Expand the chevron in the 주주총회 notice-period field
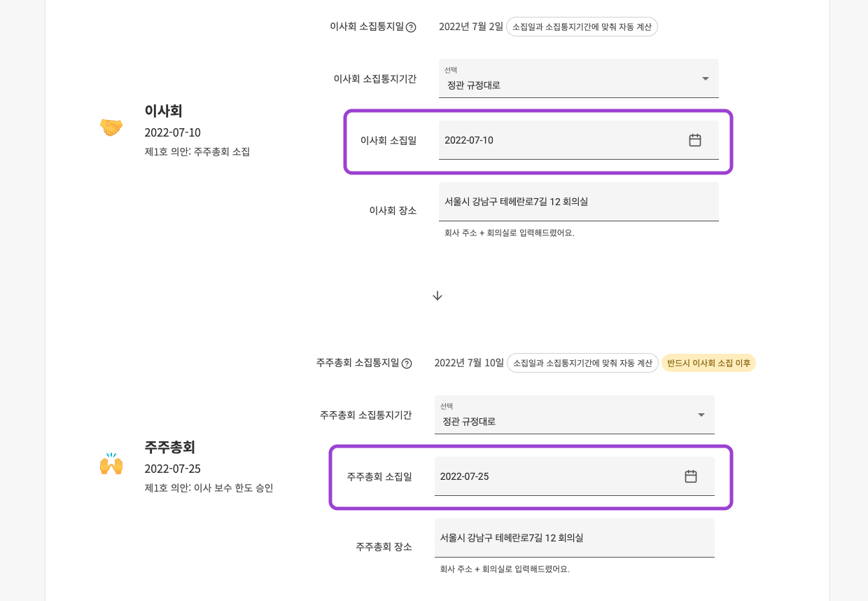Viewport: 868px width, 601px height. [701, 415]
